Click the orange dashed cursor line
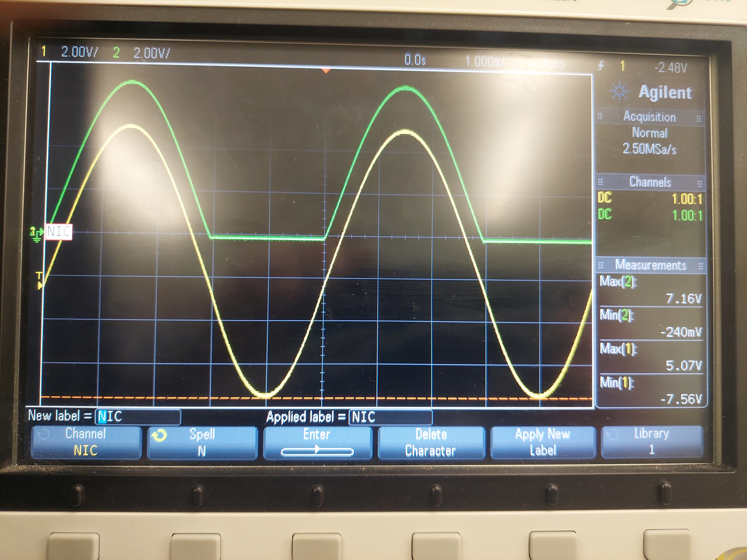The width and height of the screenshot is (747, 560). pos(316,398)
